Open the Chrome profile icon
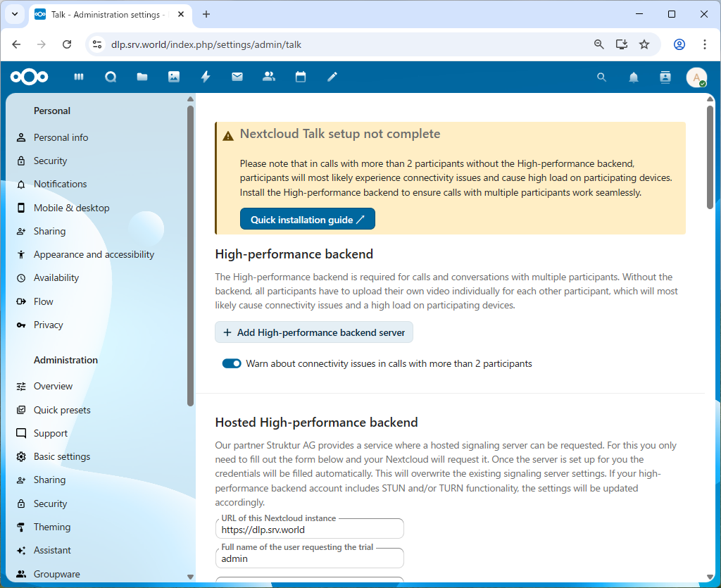Screen dimensions: 721x588 click(679, 44)
